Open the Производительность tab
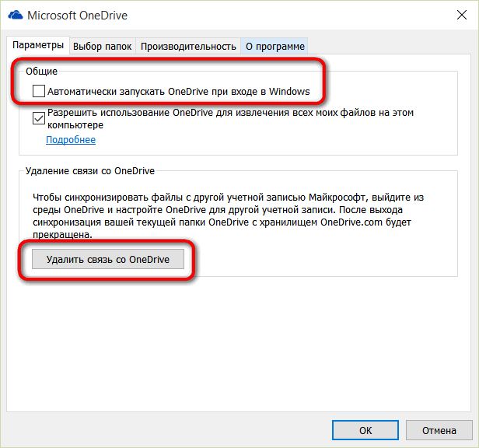The width and height of the screenshot is (479, 448). click(x=188, y=46)
